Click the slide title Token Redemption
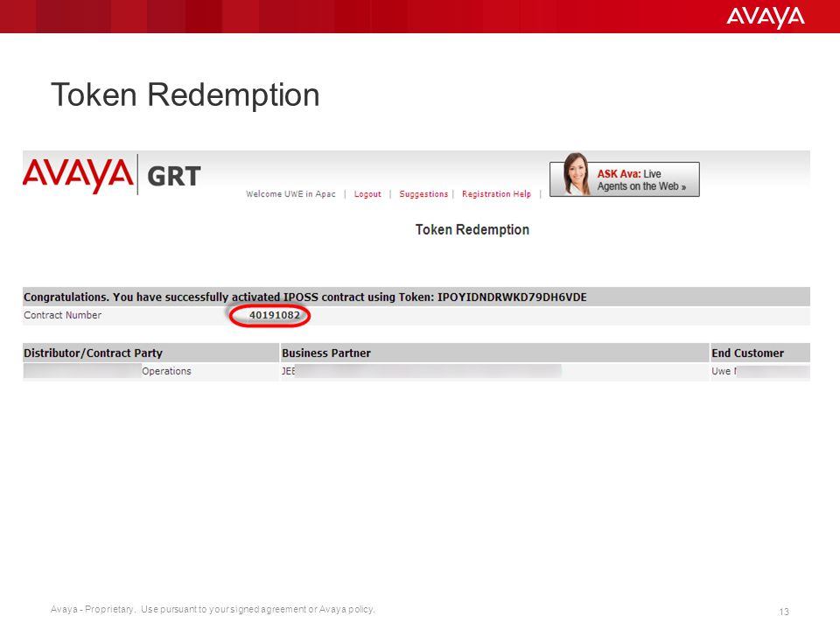 (x=185, y=95)
